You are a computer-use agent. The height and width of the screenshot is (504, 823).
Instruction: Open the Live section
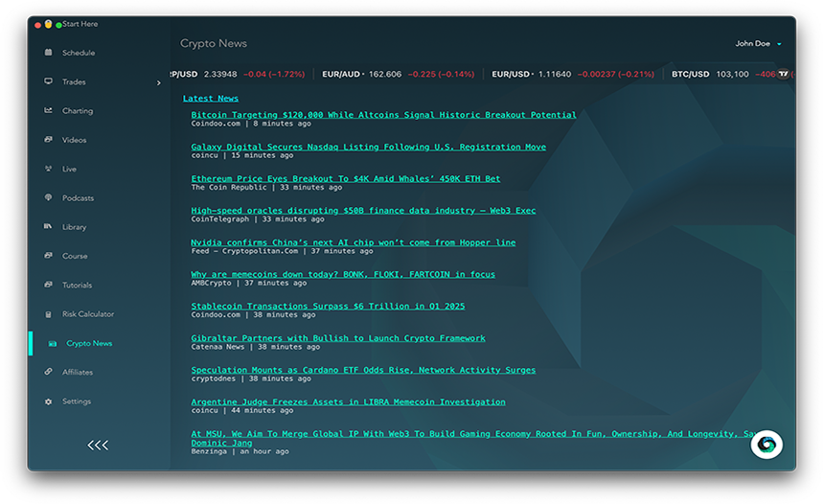point(69,169)
